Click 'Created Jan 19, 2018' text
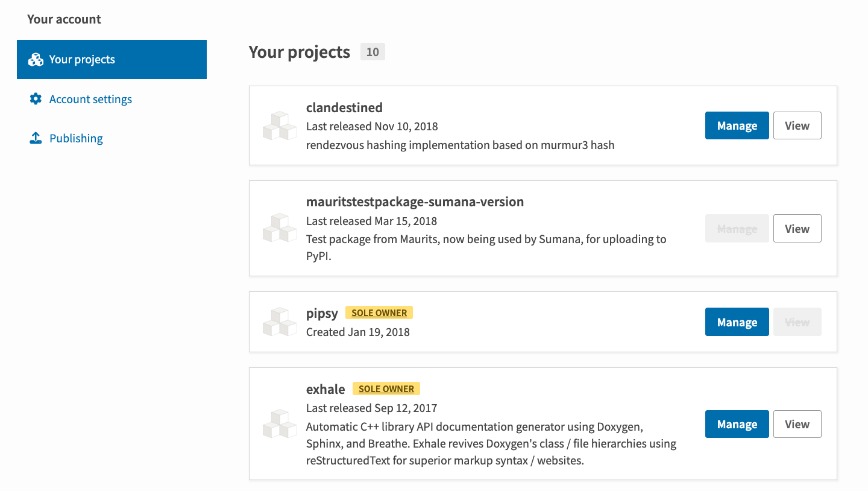 point(358,332)
